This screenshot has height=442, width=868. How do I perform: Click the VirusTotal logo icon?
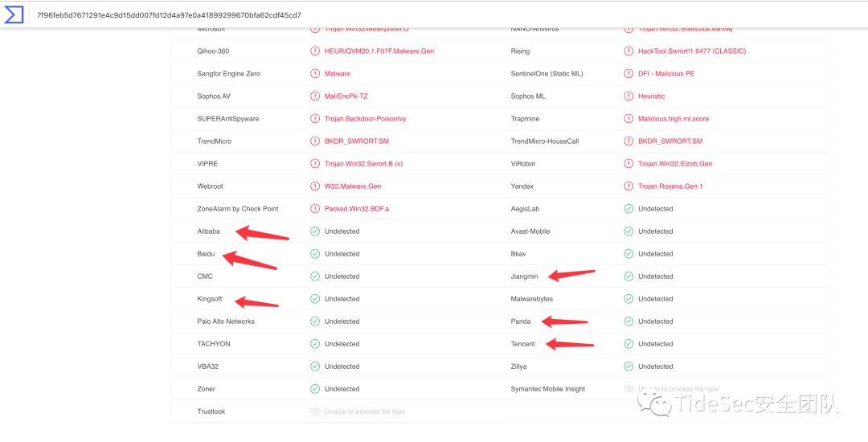pyautogui.click(x=14, y=14)
